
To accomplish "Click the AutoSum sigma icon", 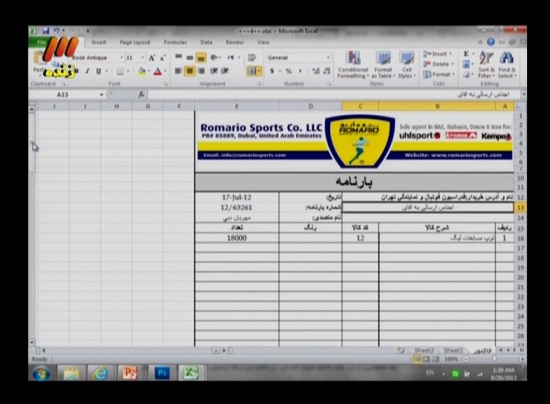I will 466,54.
